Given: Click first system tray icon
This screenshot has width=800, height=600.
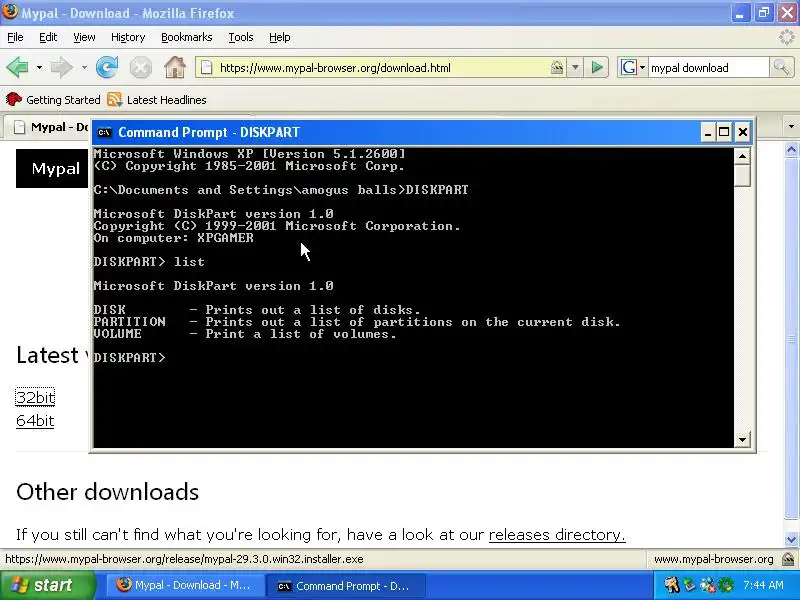Looking at the screenshot, I should [x=672, y=585].
